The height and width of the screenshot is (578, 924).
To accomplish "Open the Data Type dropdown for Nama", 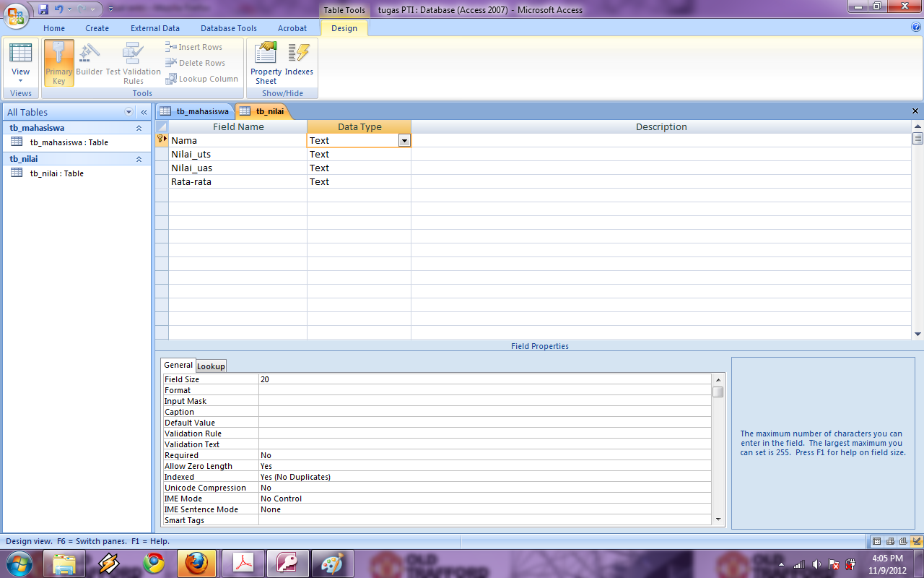I will point(405,140).
